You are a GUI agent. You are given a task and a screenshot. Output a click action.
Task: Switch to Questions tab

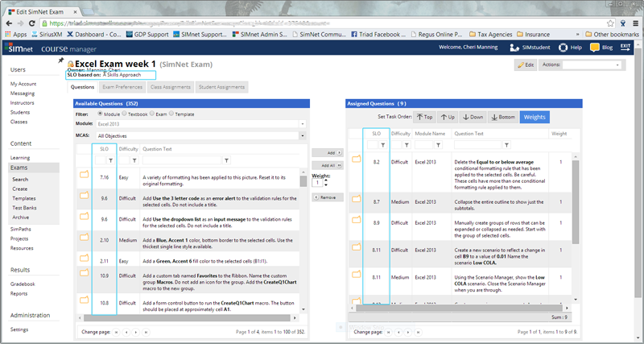tap(83, 87)
